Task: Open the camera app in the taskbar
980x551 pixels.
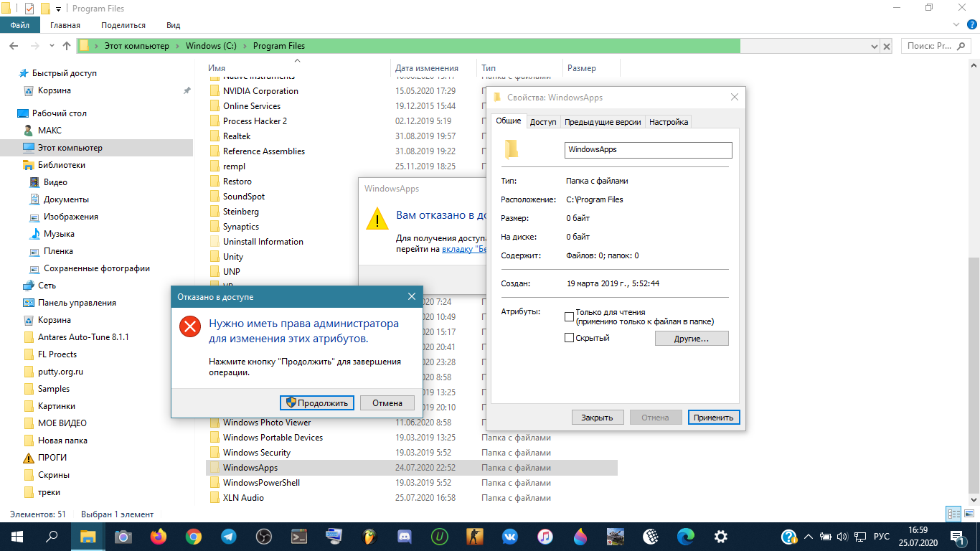Action: [123, 536]
